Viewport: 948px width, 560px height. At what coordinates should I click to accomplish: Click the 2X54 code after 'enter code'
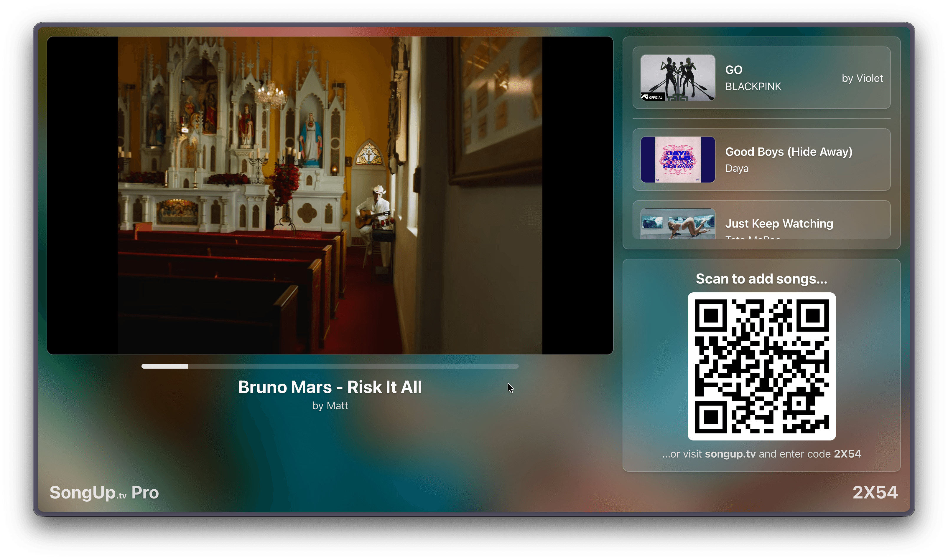(x=847, y=454)
